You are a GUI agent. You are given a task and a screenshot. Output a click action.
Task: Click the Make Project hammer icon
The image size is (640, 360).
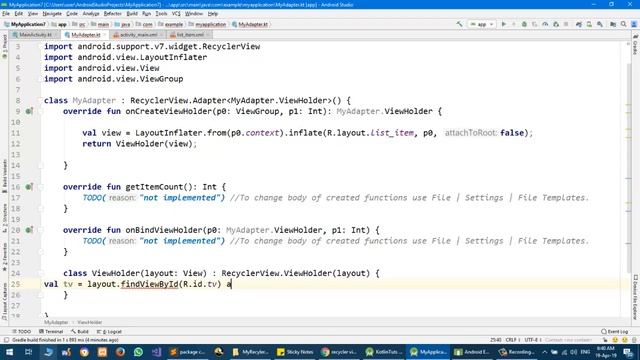pos(460,24)
